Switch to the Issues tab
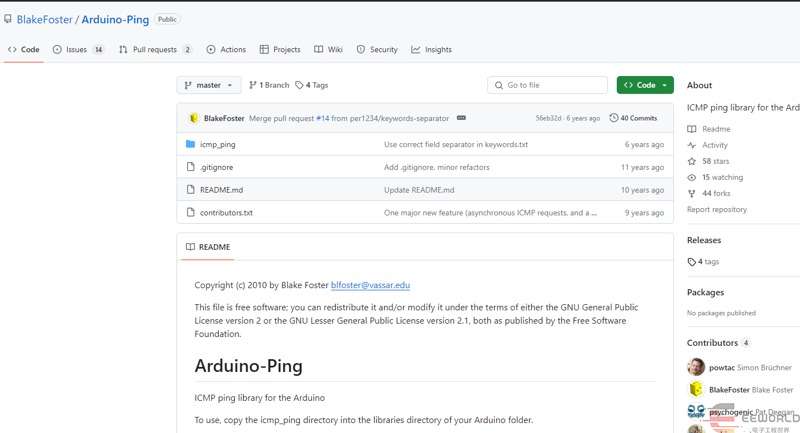800x433 pixels. [x=78, y=49]
